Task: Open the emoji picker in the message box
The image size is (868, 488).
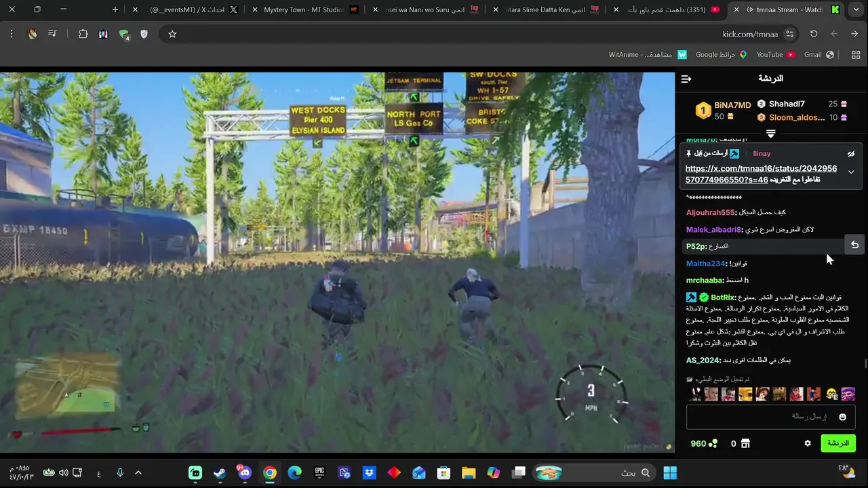Action: coord(843,417)
